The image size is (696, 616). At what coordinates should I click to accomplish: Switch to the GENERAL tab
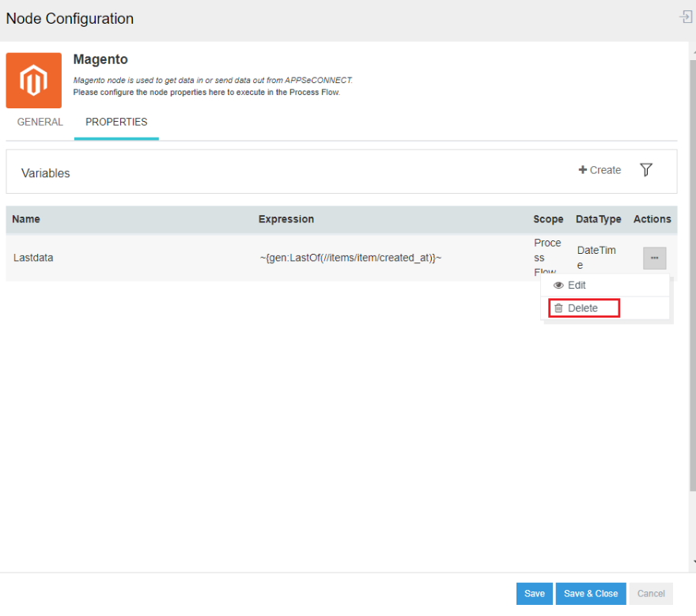click(x=40, y=123)
